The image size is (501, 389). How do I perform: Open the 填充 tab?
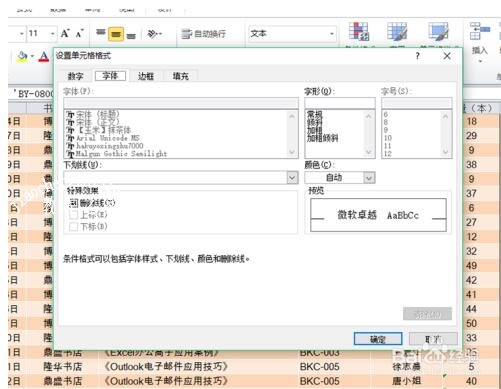(x=181, y=76)
